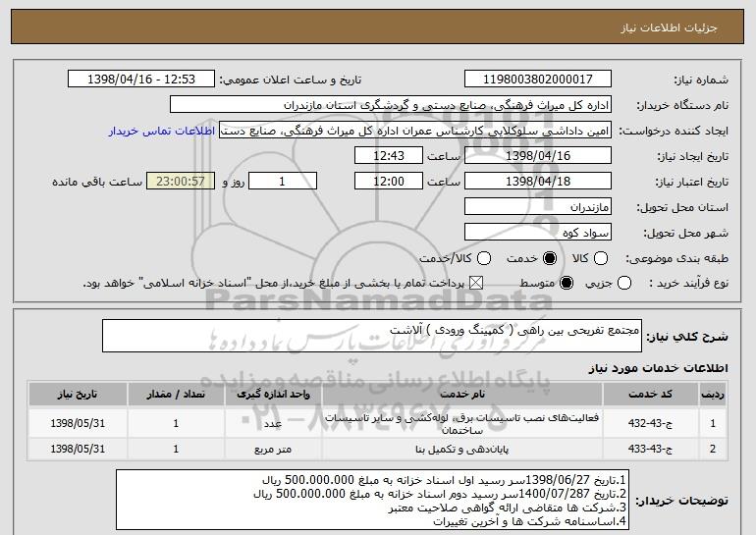Click the remaining days field showing 1
Screen dimensions: 756x535
click(283, 182)
